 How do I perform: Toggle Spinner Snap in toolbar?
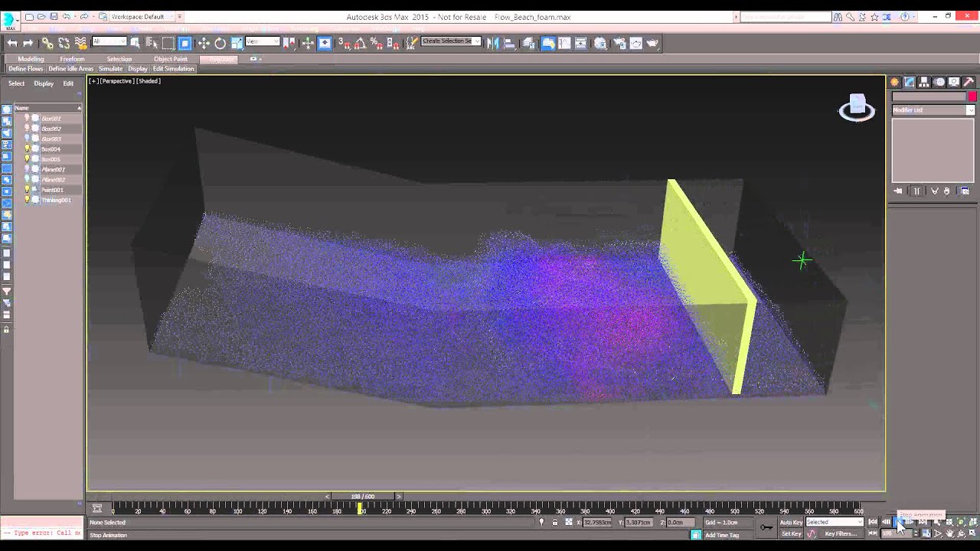394,44
